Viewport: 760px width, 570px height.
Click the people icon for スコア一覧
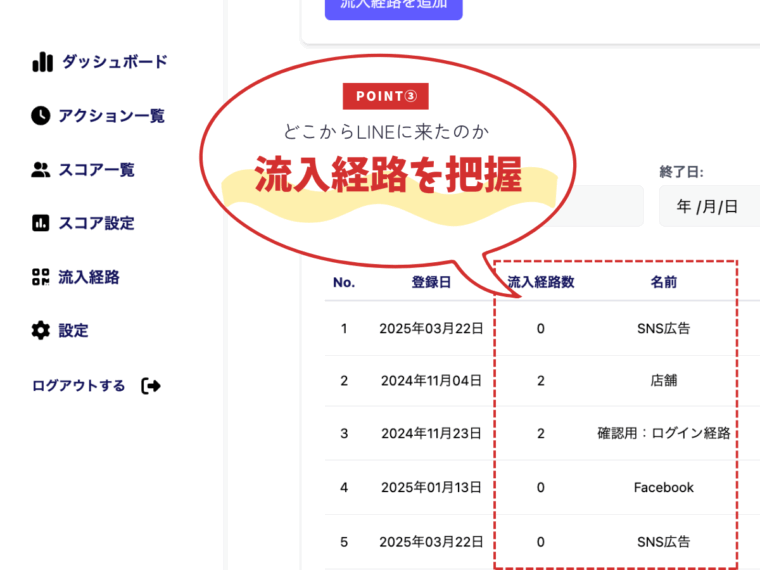41,170
